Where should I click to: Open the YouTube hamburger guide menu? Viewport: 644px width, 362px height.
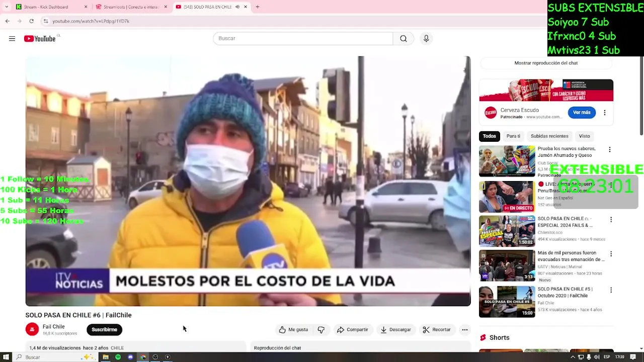pyautogui.click(x=12, y=39)
